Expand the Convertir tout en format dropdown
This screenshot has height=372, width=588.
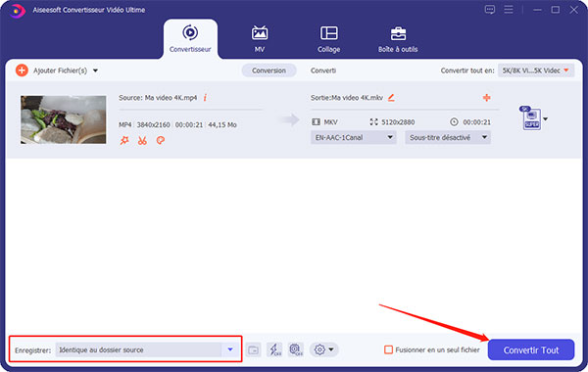(x=536, y=70)
